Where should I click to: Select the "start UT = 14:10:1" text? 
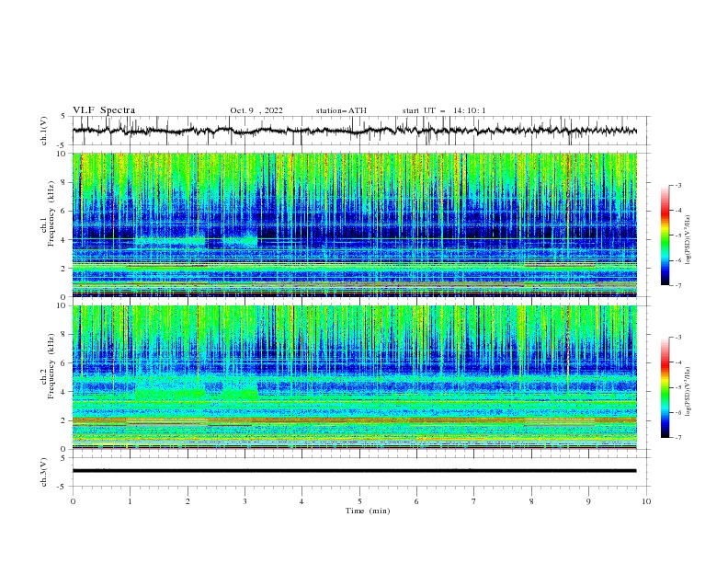(444, 110)
